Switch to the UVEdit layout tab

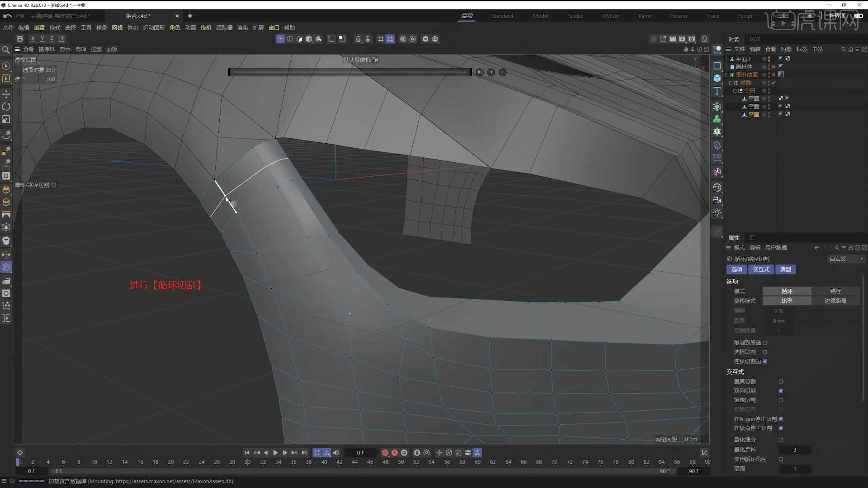coord(611,16)
